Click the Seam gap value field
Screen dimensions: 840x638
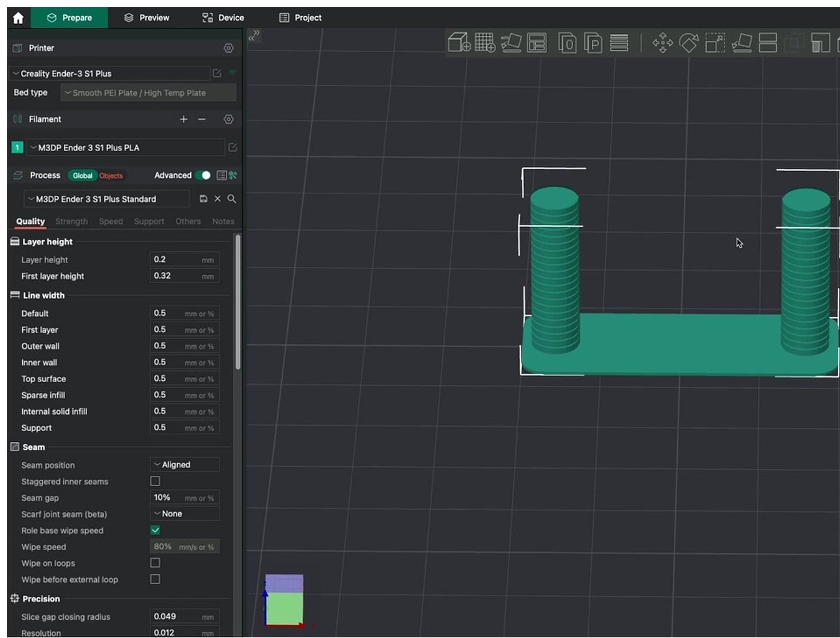click(185, 497)
